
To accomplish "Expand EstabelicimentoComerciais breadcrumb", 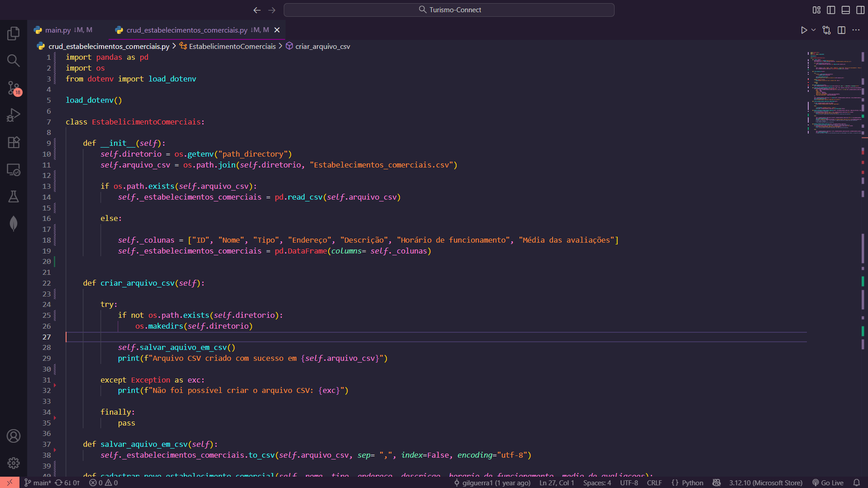I will pos(232,46).
